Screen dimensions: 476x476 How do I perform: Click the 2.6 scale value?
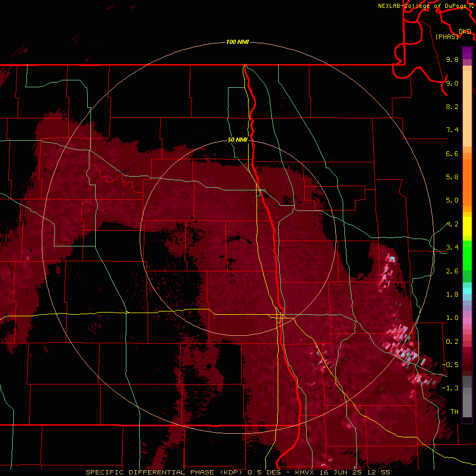[x=452, y=271]
